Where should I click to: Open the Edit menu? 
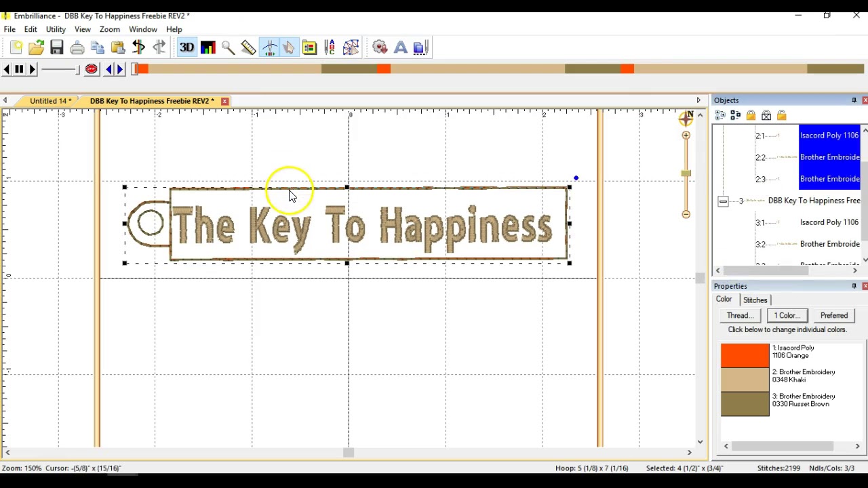[31, 30]
